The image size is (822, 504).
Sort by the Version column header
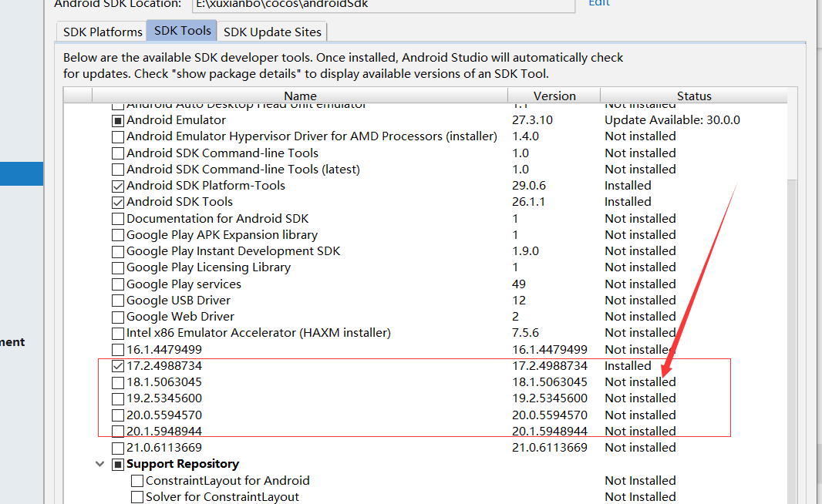tap(554, 96)
